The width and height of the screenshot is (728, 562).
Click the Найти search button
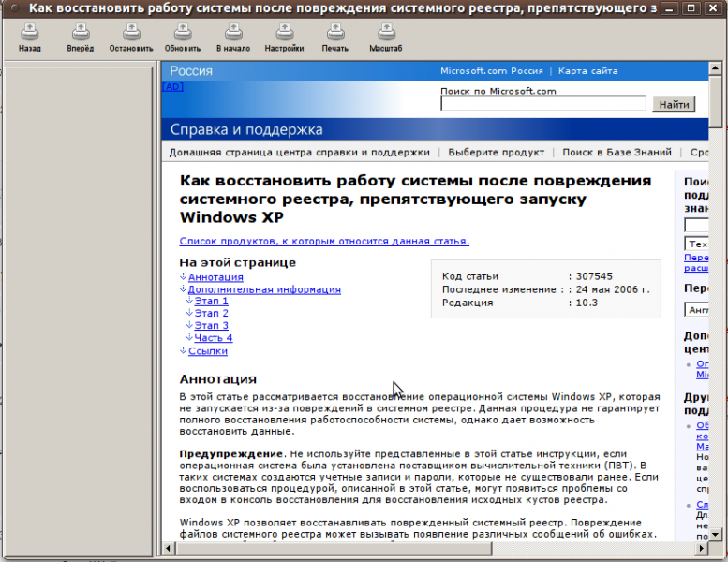[x=674, y=105]
